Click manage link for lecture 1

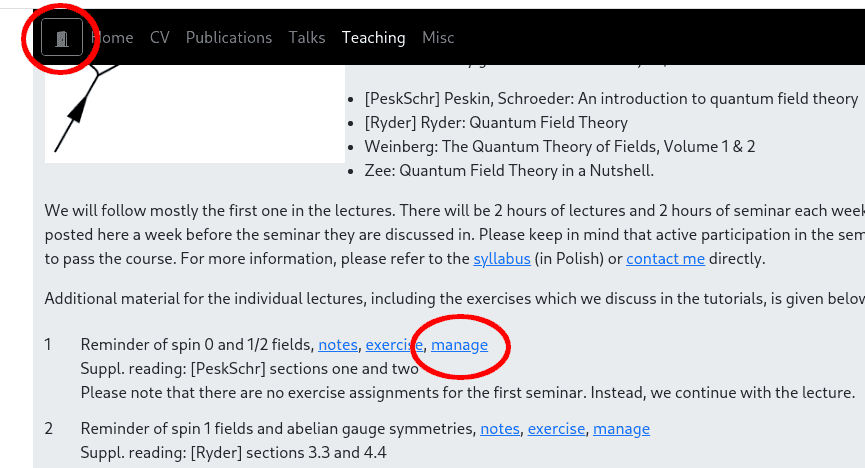460,345
